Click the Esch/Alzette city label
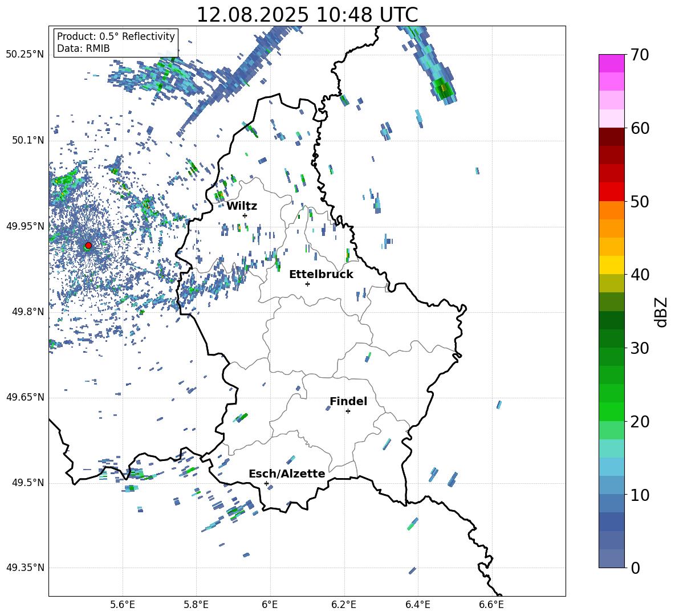 pyautogui.click(x=287, y=474)
